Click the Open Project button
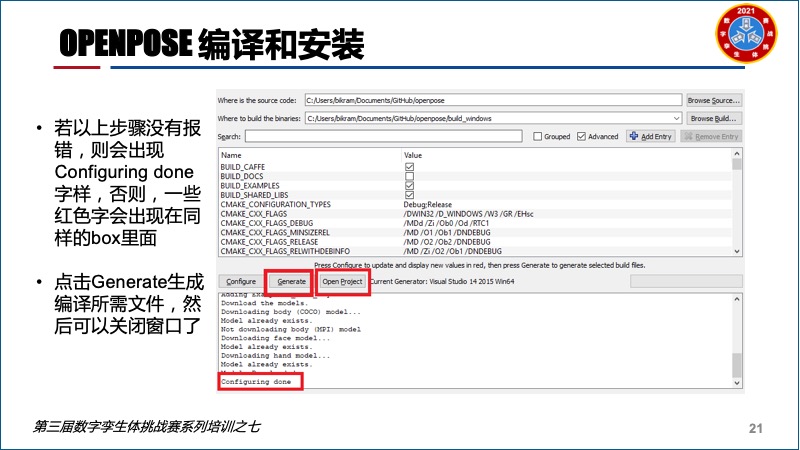The height and width of the screenshot is (450, 800). [342, 282]
